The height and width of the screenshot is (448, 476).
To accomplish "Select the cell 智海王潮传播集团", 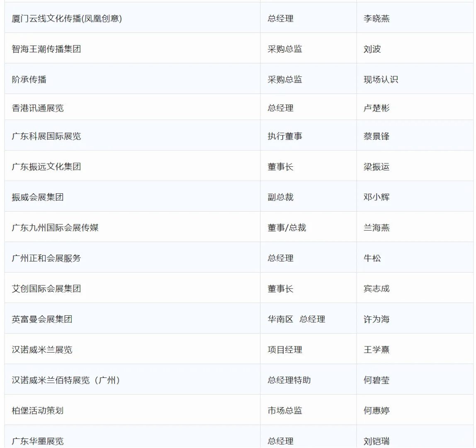I will tap(46, 49).
